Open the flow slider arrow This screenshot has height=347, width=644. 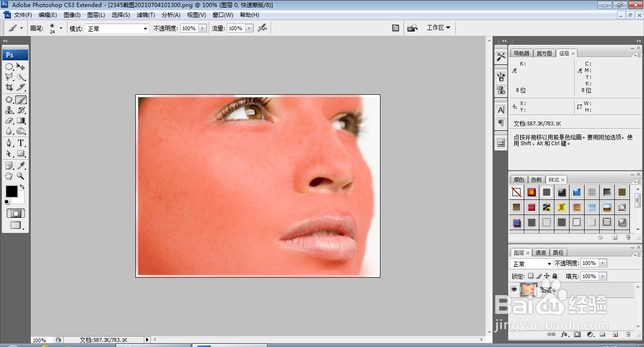pos(250,28)
